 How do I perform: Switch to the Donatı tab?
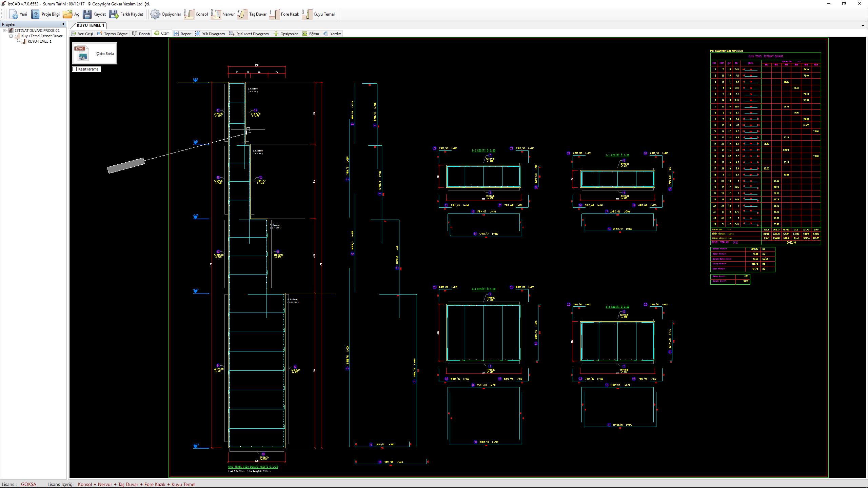141,34
